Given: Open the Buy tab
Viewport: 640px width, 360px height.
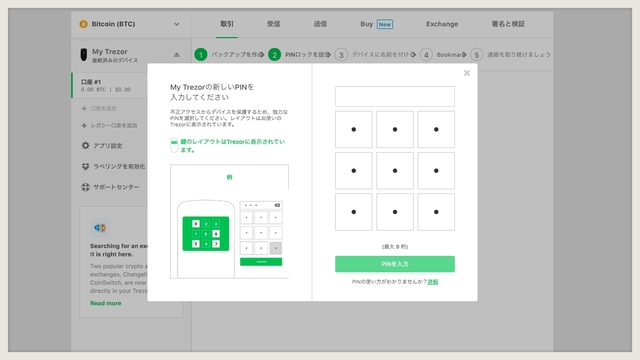Looking at the screenshot, I should (x=367, y=24).
